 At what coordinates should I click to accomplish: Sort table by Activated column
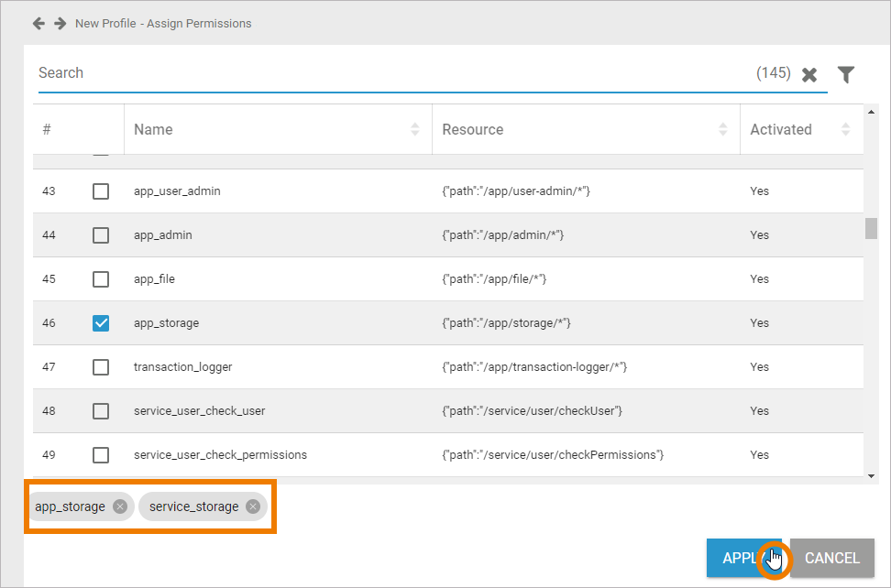click(x=844, y=130)
